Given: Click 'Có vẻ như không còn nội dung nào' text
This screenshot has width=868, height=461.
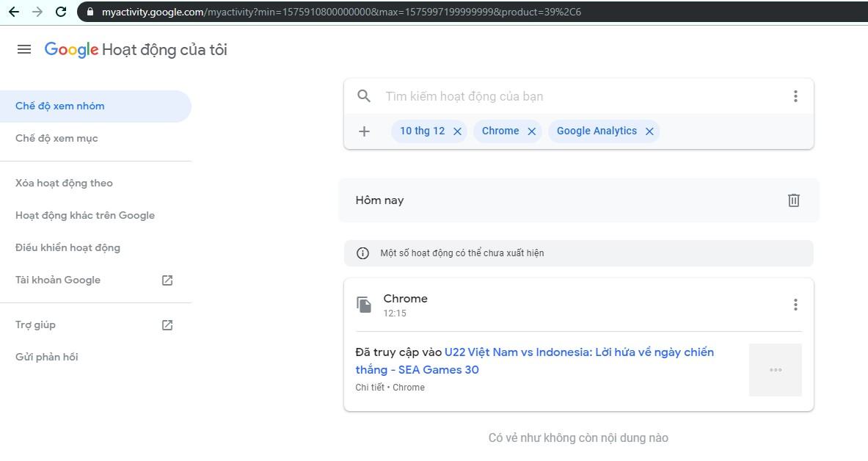Looking at the screenshot, I should click(578, 438).
